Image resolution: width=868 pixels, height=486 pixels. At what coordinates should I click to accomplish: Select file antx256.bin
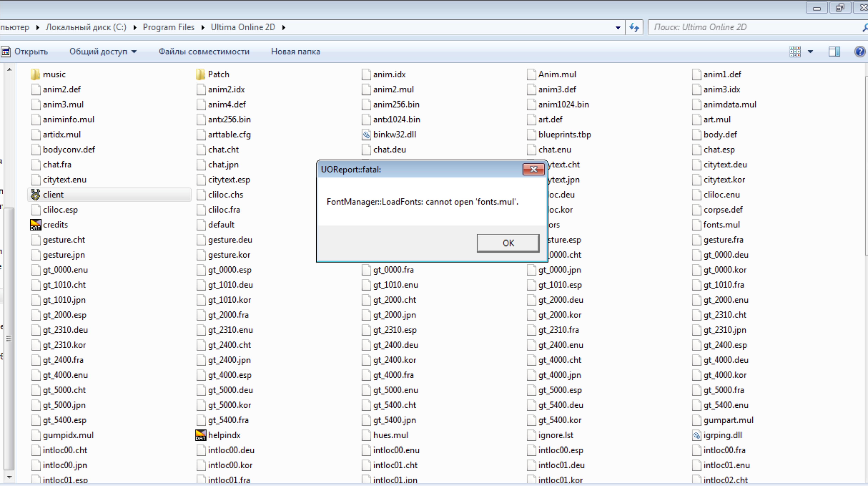224,119
